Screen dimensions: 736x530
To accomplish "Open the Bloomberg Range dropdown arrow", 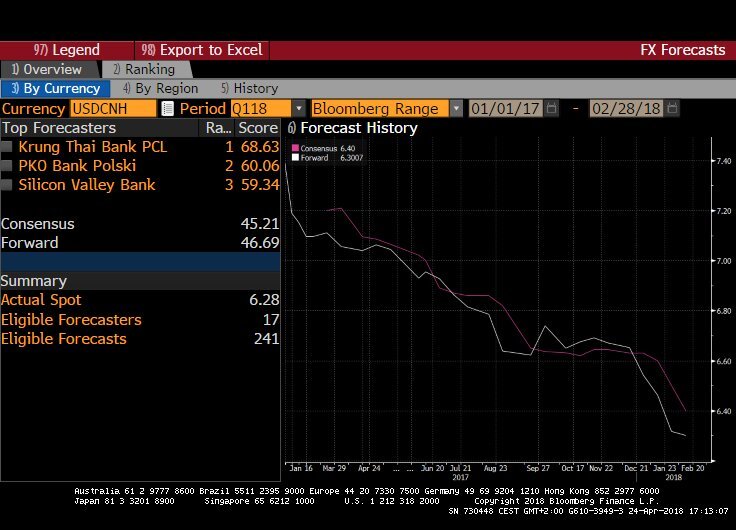I will point(456,108).
